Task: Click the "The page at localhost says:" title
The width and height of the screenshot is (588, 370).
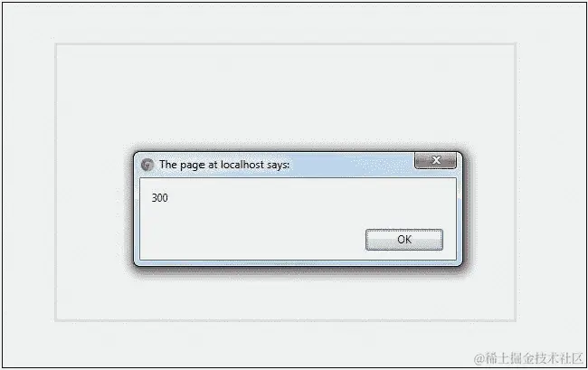Action: pos(224,165)
